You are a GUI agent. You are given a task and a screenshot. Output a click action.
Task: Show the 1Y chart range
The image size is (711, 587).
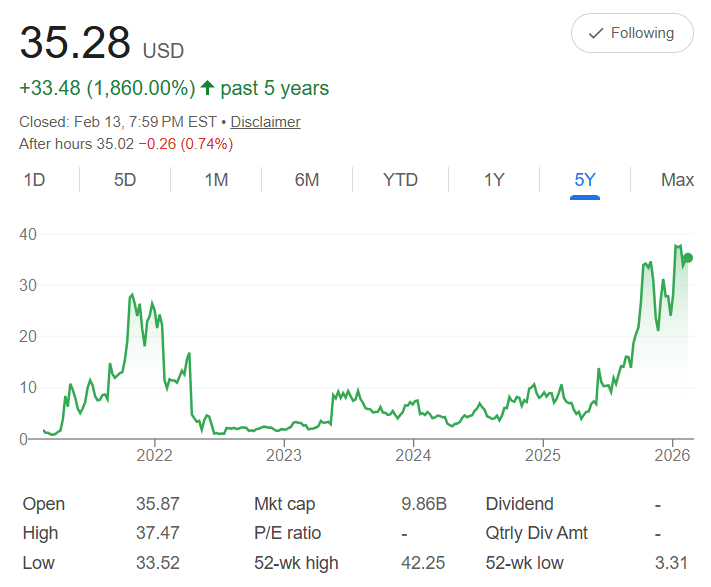coord(494,180)
